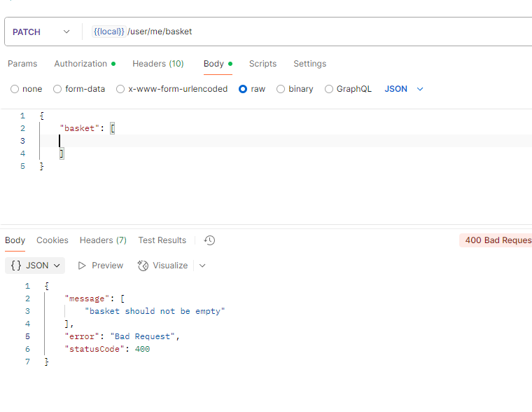Place cursor on empty line 3 of request body
Image resolution: width=532 pixels, height=412 pixels.
tap(285, 141)
